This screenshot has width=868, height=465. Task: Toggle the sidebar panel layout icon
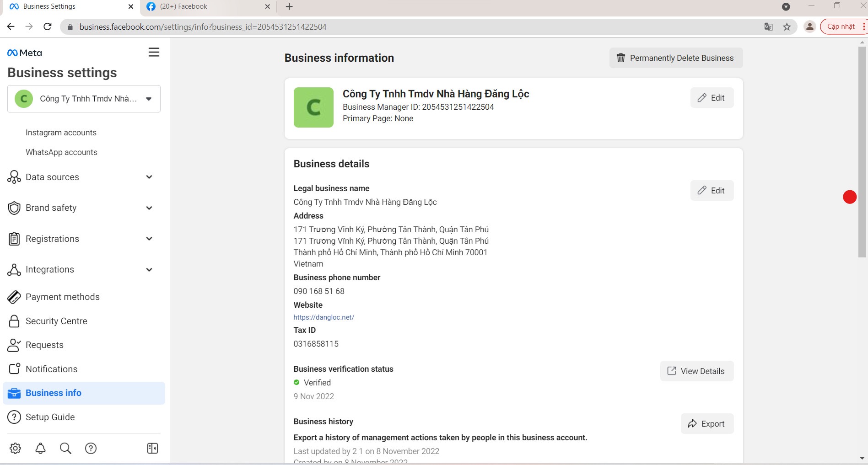click(x=153, y=448)
